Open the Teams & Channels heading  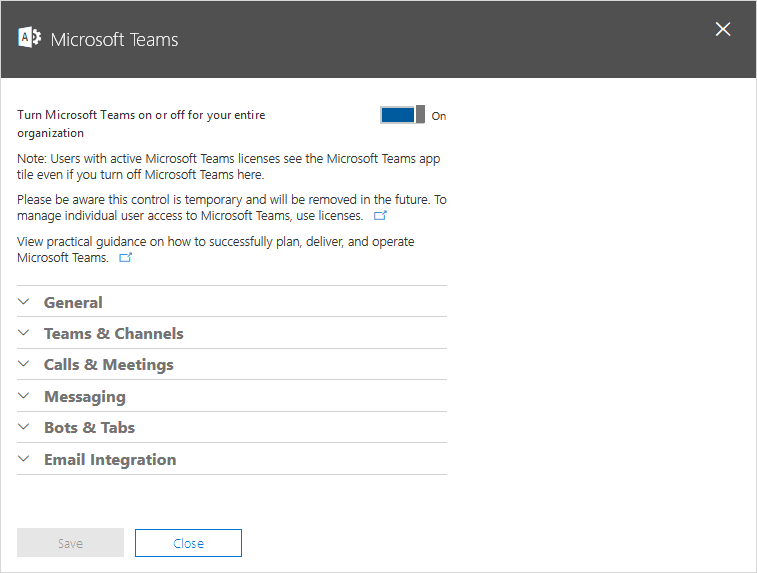coord(114,334)
